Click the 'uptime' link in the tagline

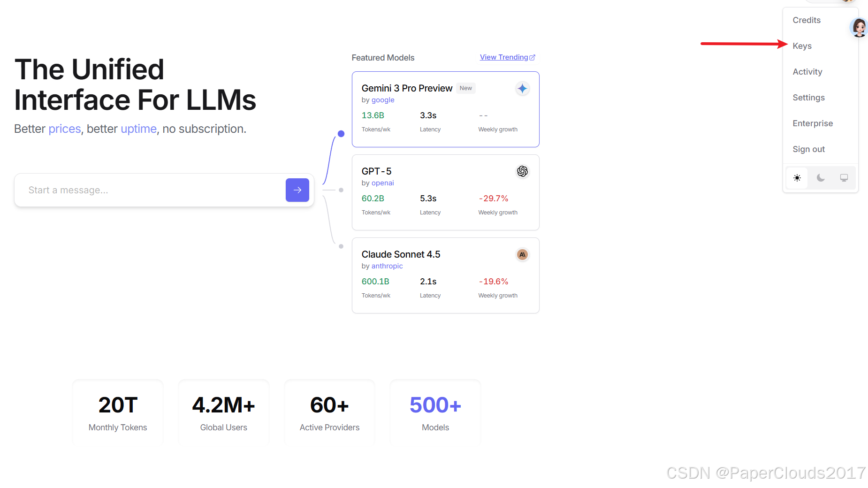tap(138, 129)
